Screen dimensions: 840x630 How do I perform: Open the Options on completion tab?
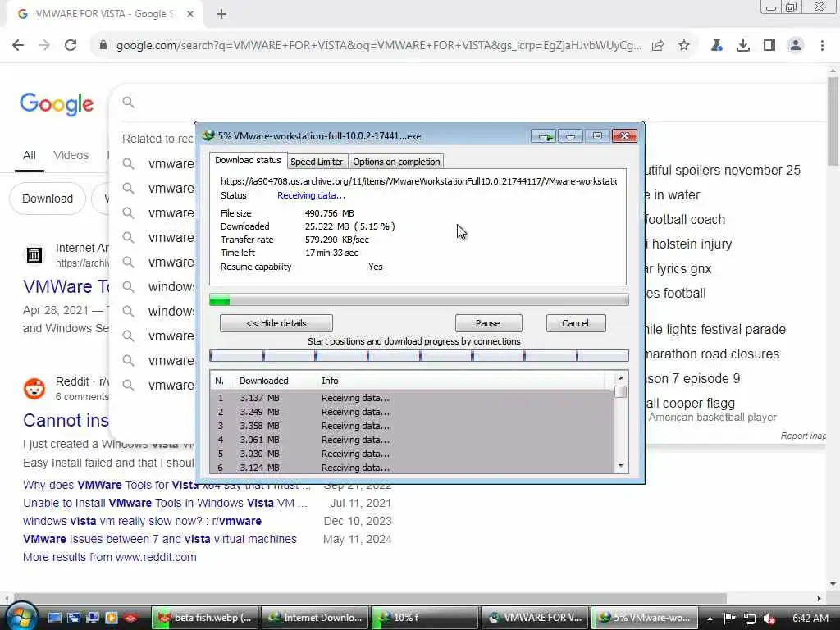point(396,162)
